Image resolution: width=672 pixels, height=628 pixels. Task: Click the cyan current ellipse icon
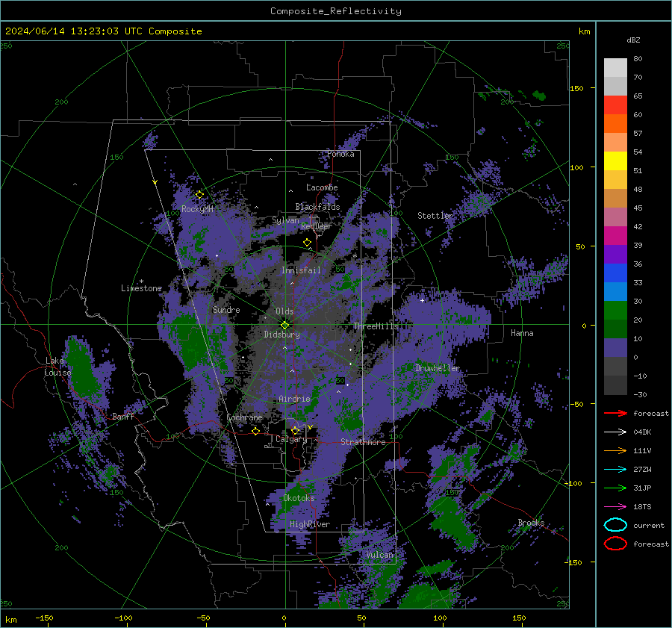(615, 525)
